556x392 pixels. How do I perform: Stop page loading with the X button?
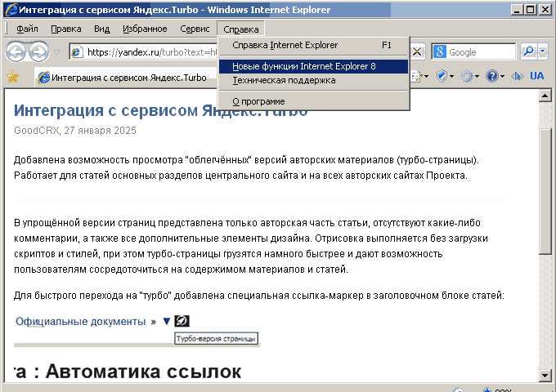(x=417, y=52)
